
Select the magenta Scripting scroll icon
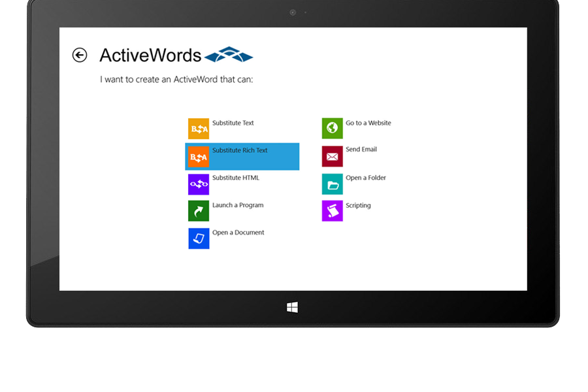(x=333, y=211)
